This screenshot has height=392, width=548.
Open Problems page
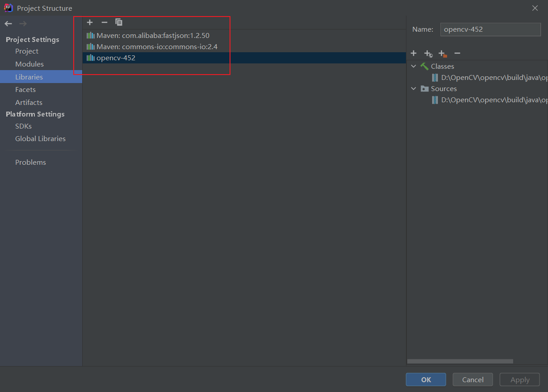tap(30, 162)
